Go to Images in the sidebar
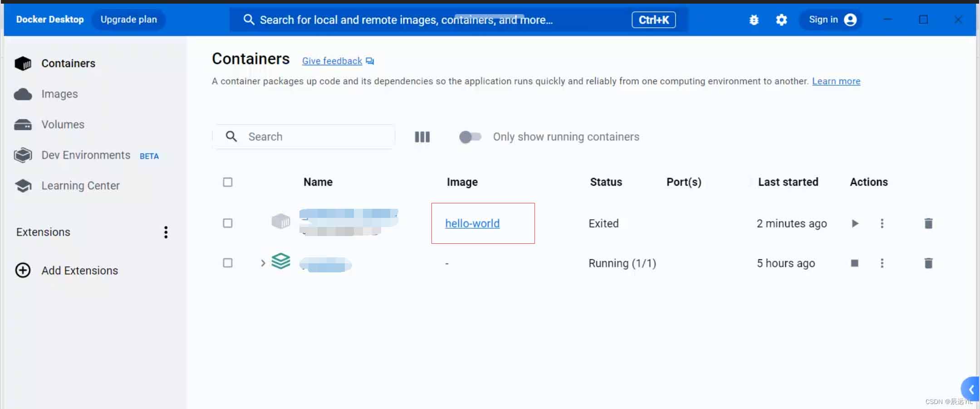The height and width of the screenshot is (409, 980). [59, 94]
